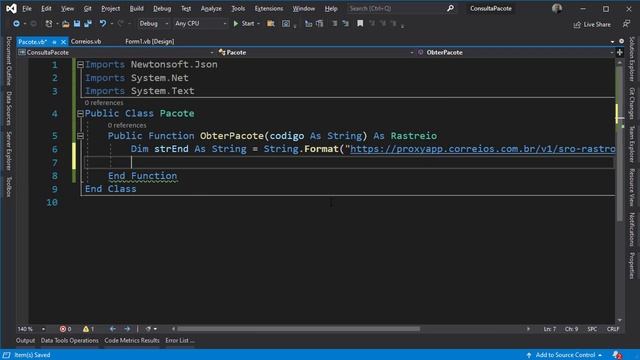This screenshot has width=640, height=360.
Task: Open the Debug menu
Action: (x=162, y=8)
